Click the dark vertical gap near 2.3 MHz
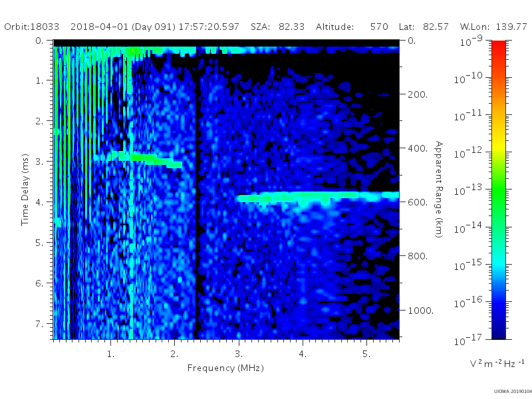This screenshot has width=532, height=399. click(197, 194)
